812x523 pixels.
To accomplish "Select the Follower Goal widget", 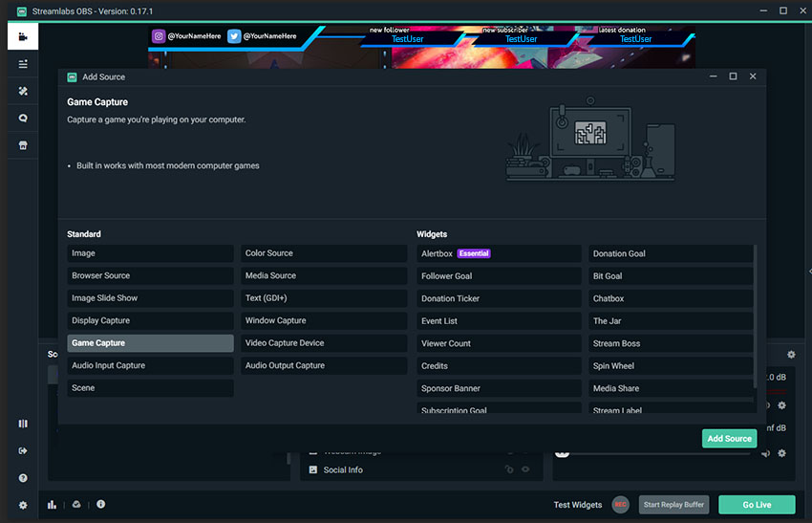I will tap(500, 276).
